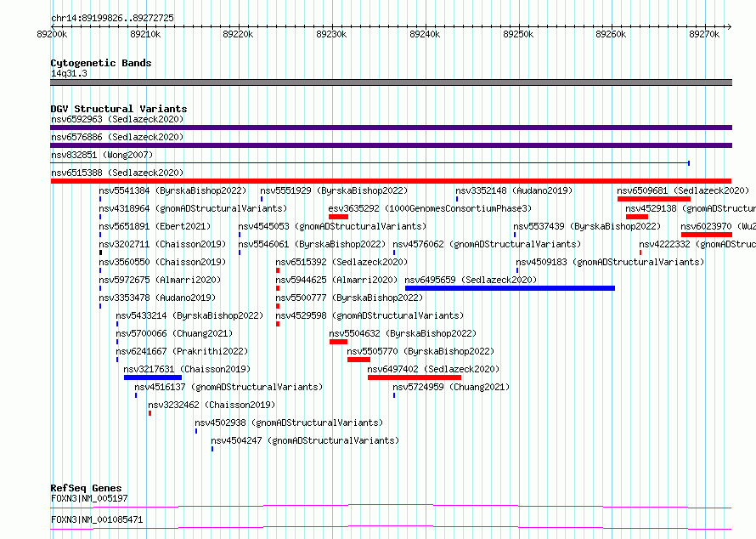Open FOXN3|NM_001085471 transcript label
The image size is (756, 539).
coord(97,519)
